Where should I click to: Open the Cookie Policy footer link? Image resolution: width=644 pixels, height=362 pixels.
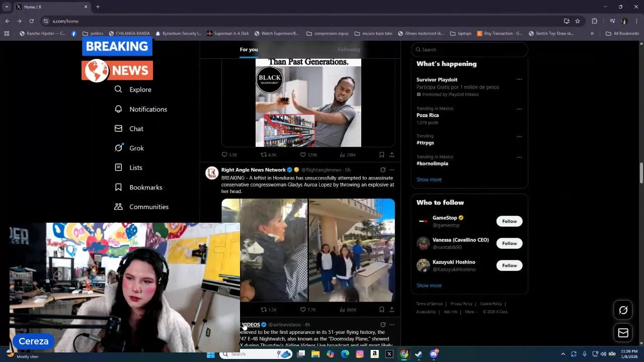click(491, 304)
